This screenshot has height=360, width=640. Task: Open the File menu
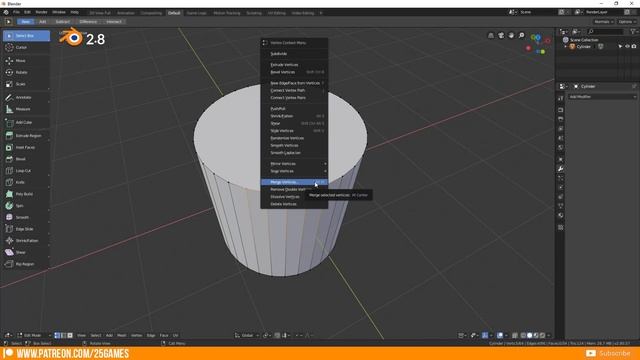(x=16, y=13)
